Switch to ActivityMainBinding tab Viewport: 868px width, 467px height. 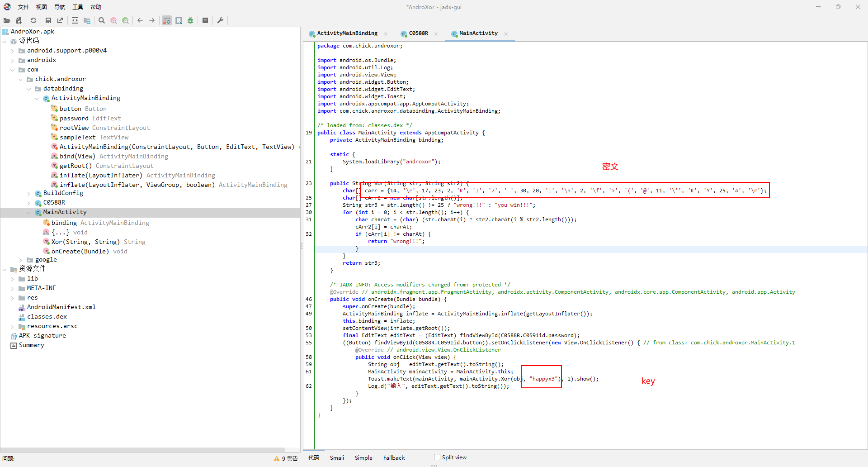[x=347, y=33]
